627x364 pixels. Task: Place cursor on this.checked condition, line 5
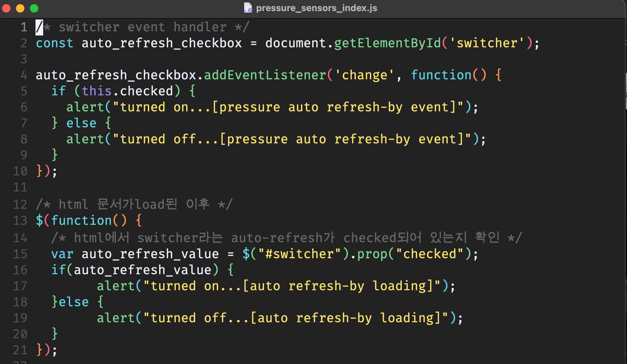pos(127,91)
